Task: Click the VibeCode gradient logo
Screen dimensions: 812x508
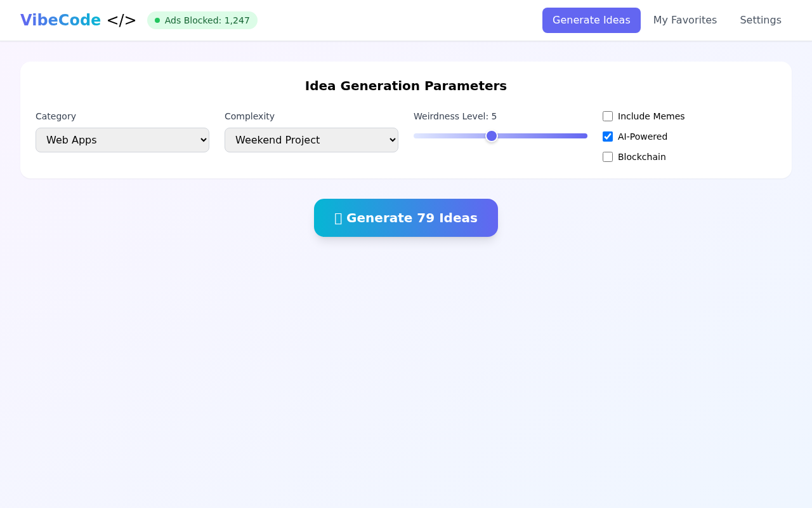Action: click(x=60, y=20)
